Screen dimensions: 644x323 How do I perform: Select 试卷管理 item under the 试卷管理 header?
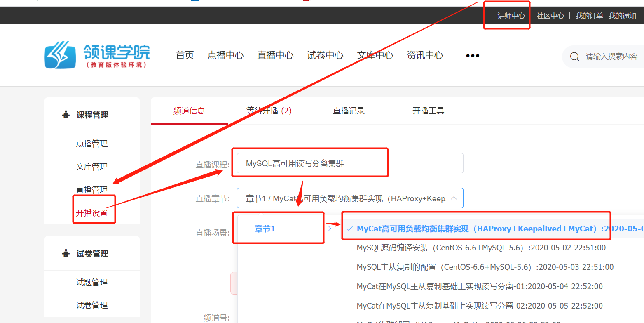tap(92, 305)
